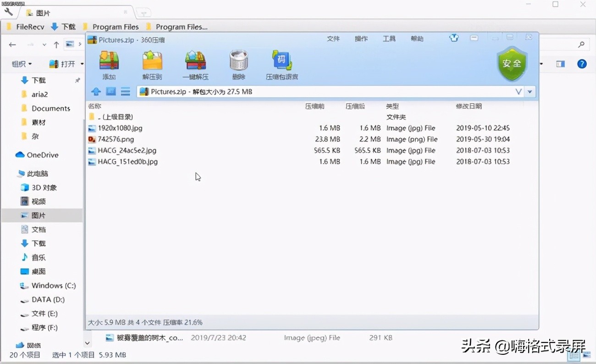Screen dimensions: 596x364
Task: Go back in Explorer with the back arrow
Action: [x=12, y=44]
